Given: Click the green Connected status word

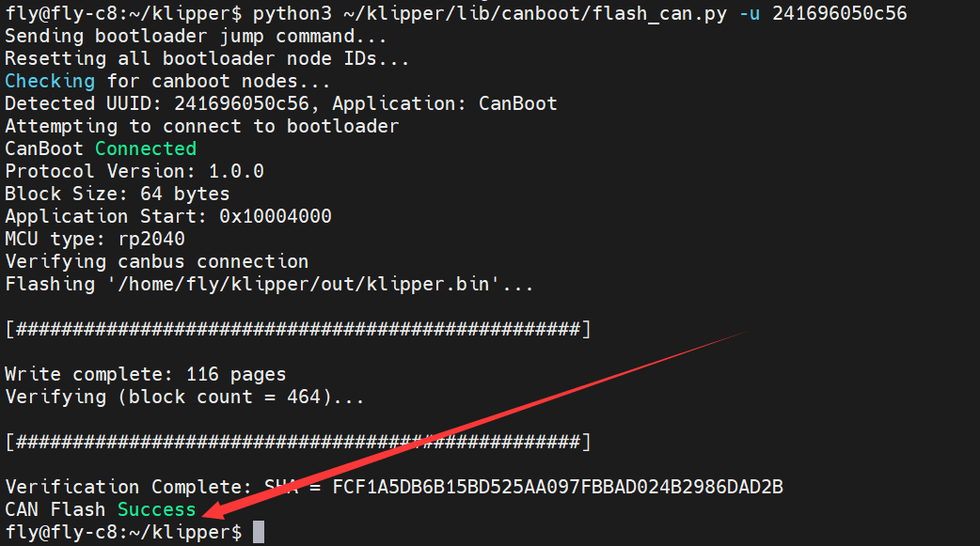Looking at the screenshot, I should coord(146,148).
